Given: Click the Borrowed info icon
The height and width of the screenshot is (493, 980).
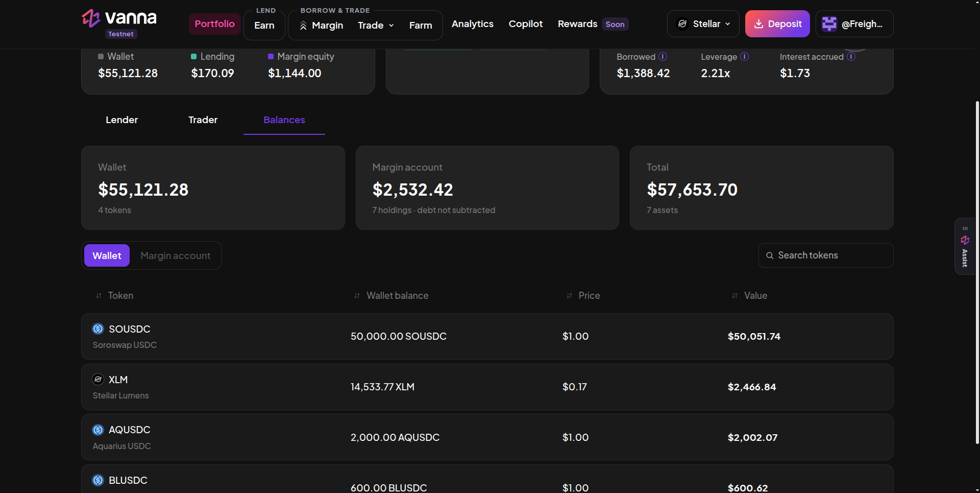Looking at the screenshot, I should coord(663,57).
